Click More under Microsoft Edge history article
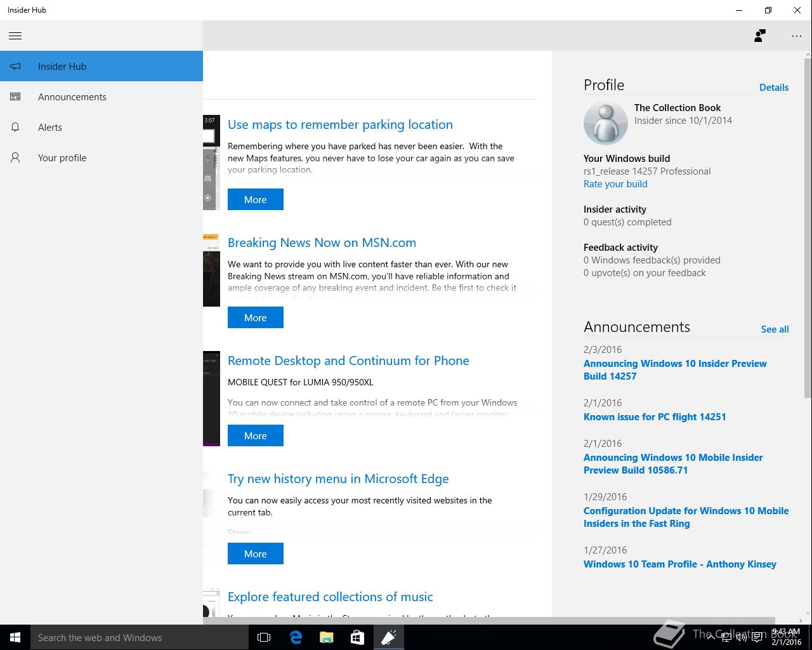812x650 pixels. pos(256,554)
